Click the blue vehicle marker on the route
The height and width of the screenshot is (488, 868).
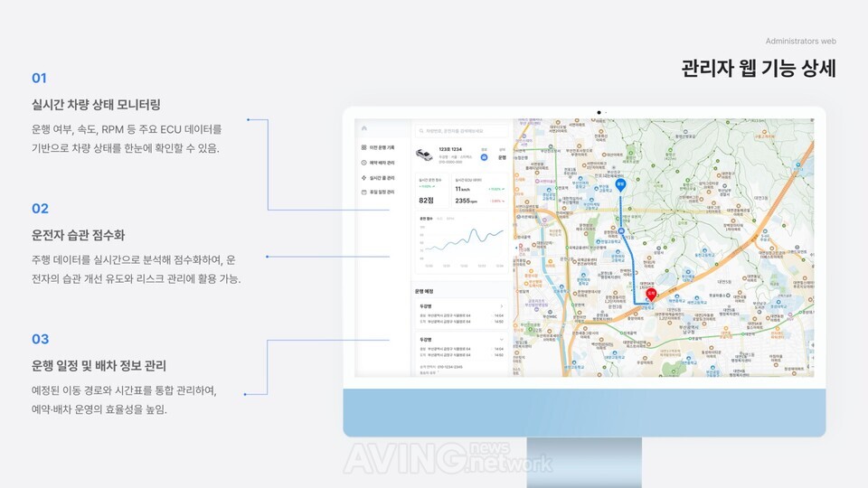click(x=621, y=231)
